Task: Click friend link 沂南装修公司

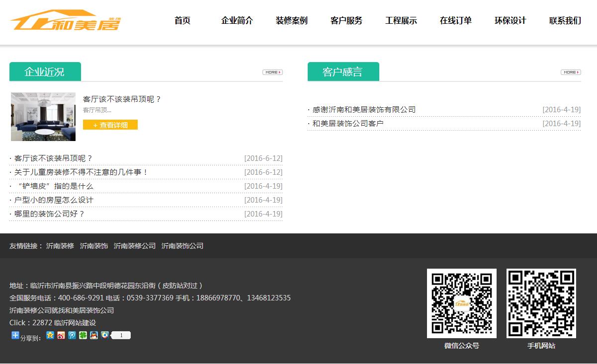Action: point(135,246)
